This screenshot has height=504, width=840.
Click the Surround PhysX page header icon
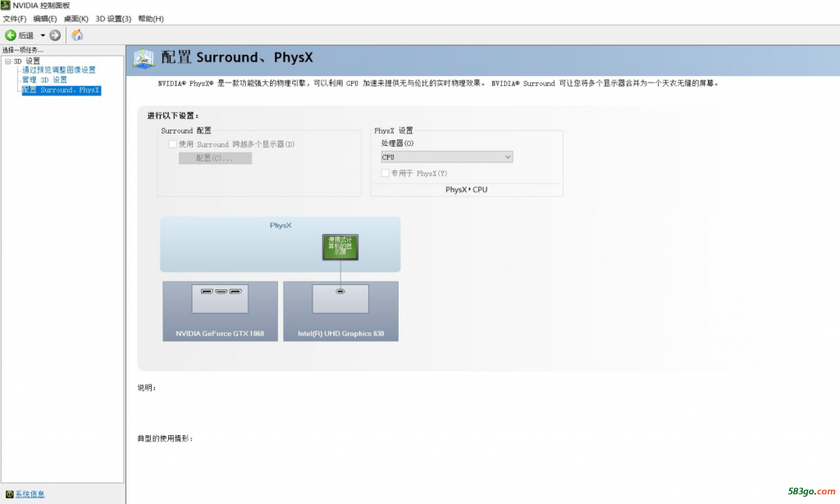coord(144,58)
